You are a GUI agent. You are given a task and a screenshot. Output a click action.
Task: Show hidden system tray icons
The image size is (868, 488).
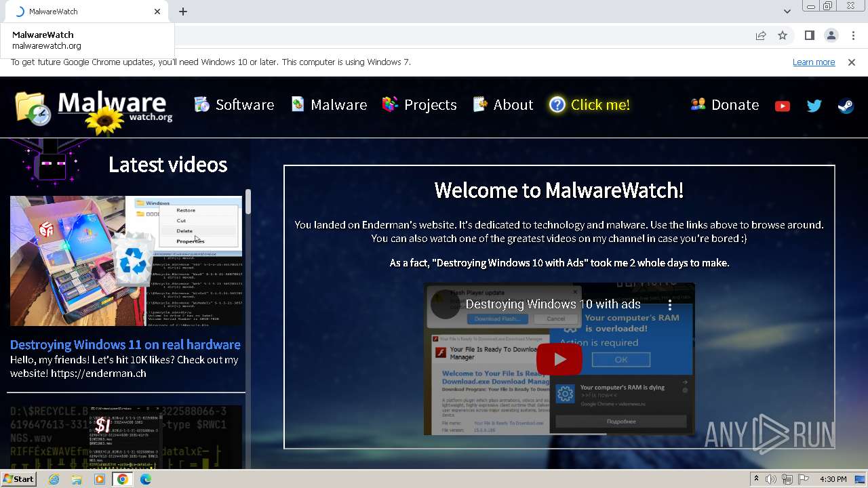click(757, 479)
